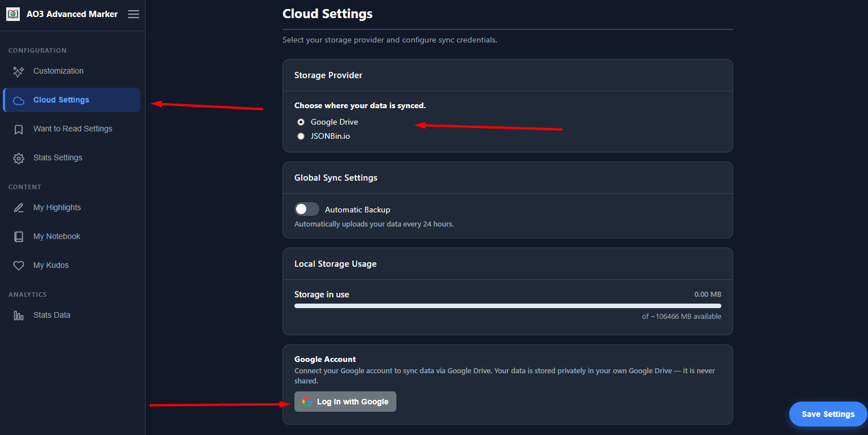Click the "of ~106466 MB available" text
Screen dimensions: 868x435
(x=682, y=317)
